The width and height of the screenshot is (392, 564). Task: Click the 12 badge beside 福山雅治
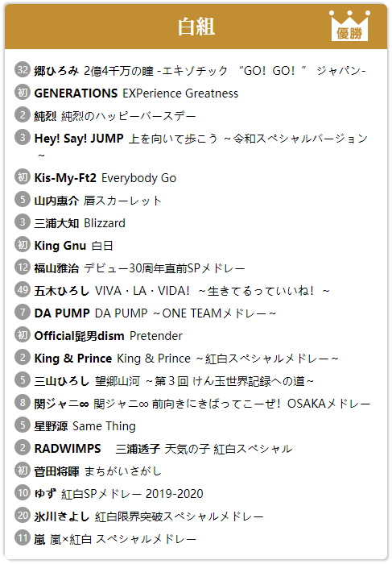(x=23, y=267)
